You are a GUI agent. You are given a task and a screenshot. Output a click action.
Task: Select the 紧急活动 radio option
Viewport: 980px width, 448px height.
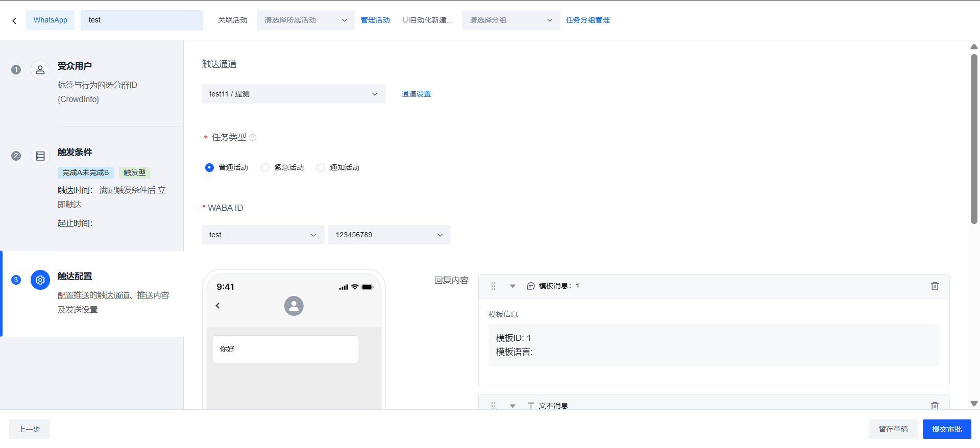[265, 168]
